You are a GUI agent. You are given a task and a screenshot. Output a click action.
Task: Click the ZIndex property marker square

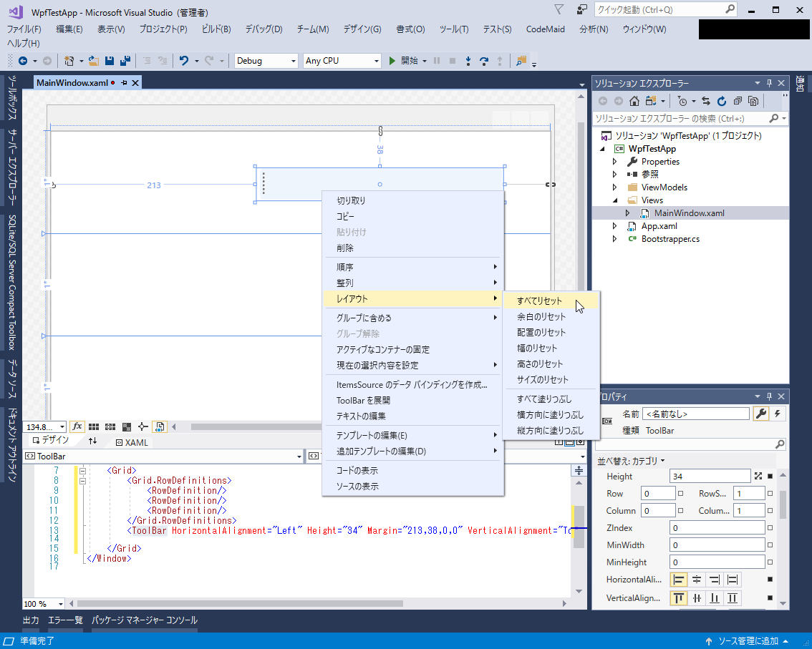(770, 528)
